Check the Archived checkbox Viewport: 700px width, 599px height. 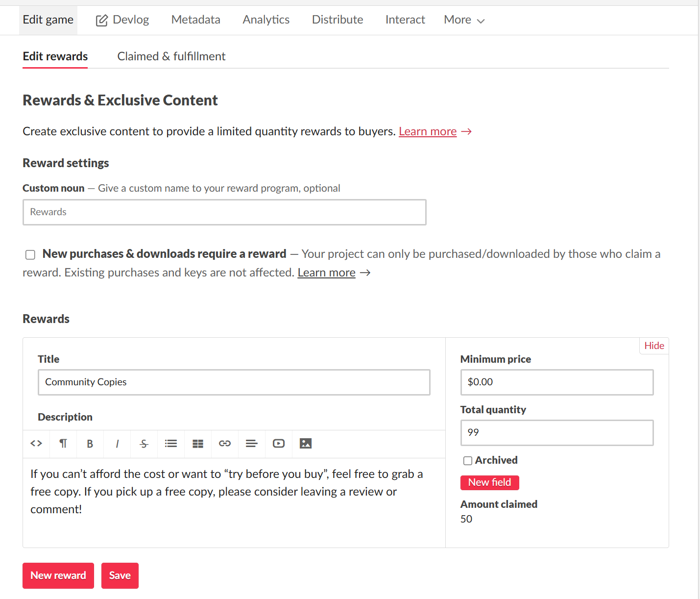pos(468,460)
